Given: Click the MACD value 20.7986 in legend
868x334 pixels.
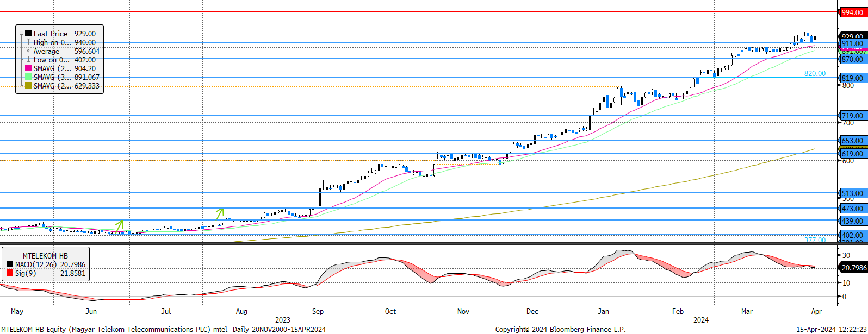Looking at the screenshot, I should (72, 264).
